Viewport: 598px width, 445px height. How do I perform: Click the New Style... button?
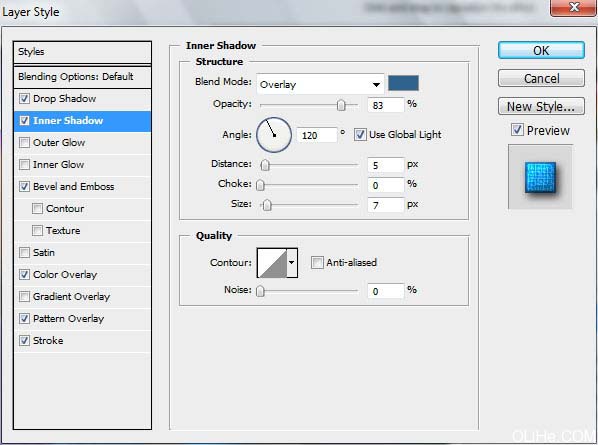[541, 106]
